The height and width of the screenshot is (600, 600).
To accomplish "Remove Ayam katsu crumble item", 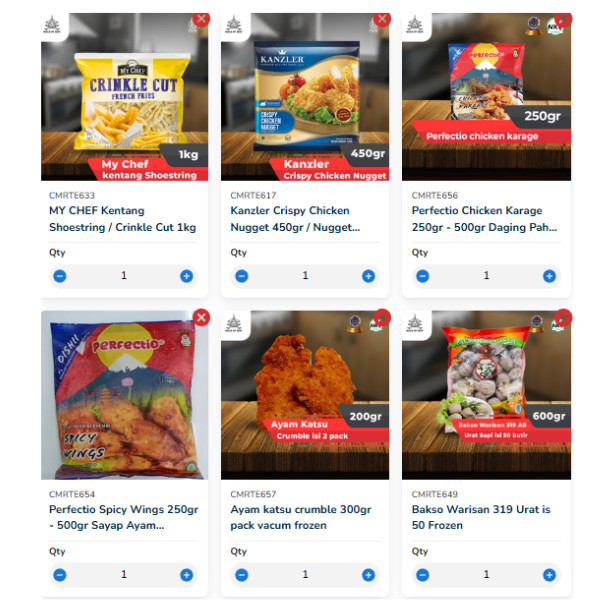I will point(382,317).
